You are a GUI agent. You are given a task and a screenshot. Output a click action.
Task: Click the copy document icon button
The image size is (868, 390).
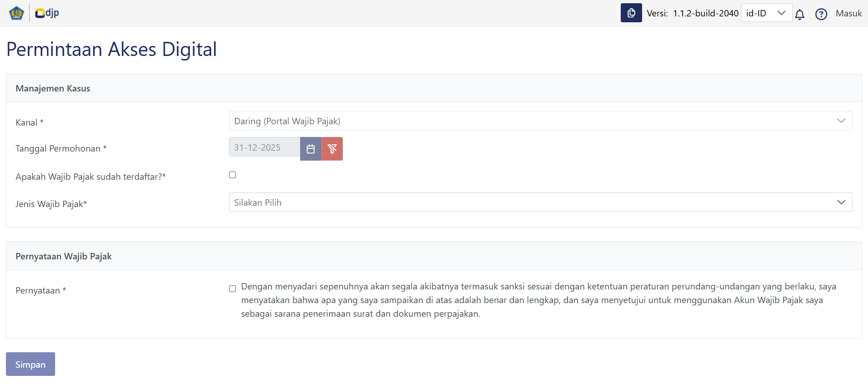tap(631, 13)
